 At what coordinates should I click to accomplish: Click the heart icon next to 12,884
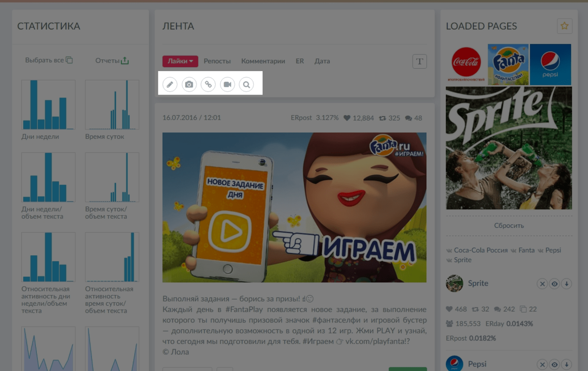point(347,118)
